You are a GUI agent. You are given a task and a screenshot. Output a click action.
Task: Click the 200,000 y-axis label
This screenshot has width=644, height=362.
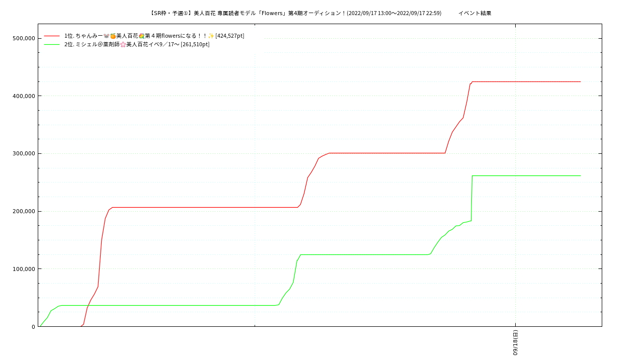(23, 211)
